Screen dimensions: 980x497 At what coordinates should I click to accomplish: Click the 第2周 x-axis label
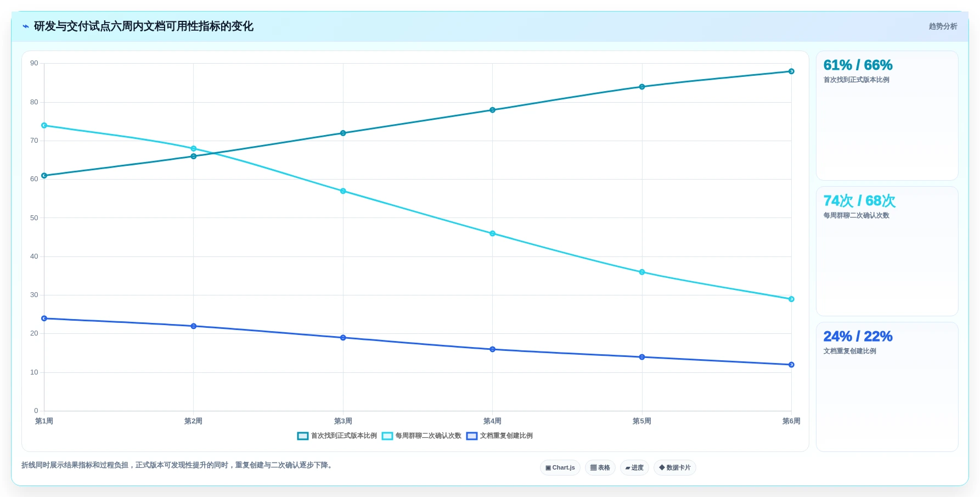point(193,421)
